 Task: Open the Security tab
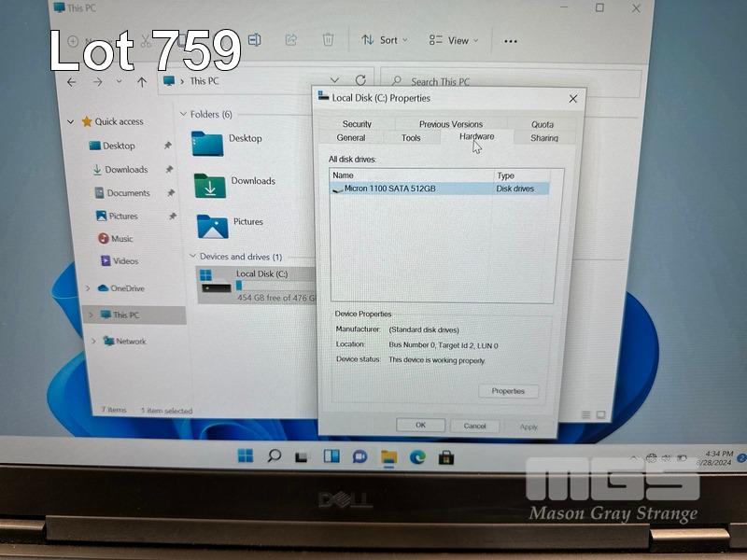[357, 124]
